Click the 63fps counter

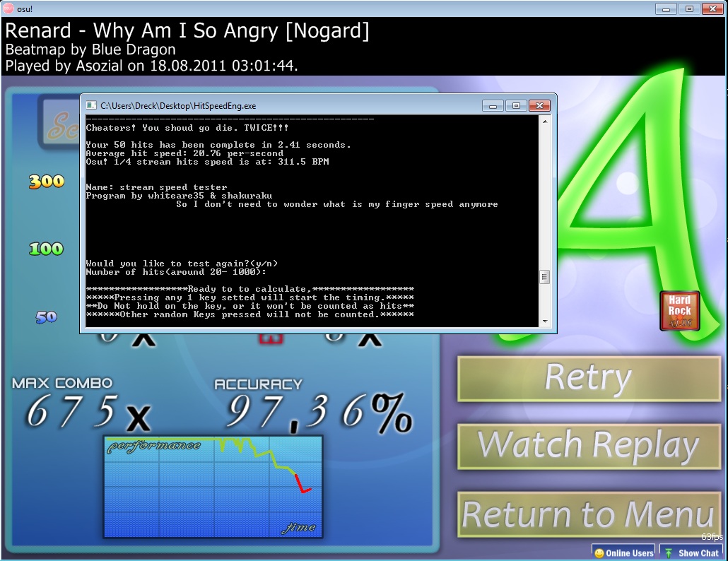tap(712, 537)
